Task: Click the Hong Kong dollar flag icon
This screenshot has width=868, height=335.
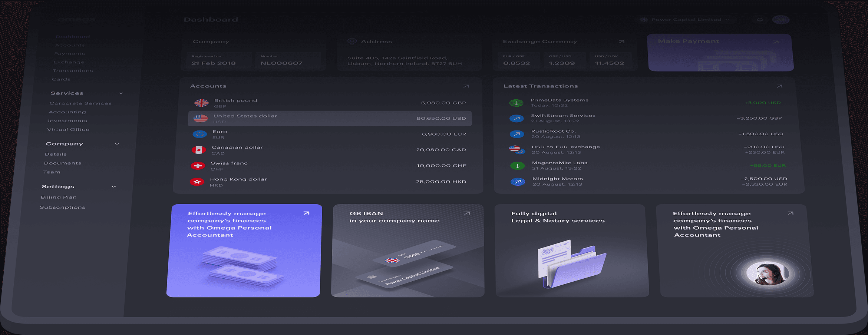Action: click(x=197, y=182)
